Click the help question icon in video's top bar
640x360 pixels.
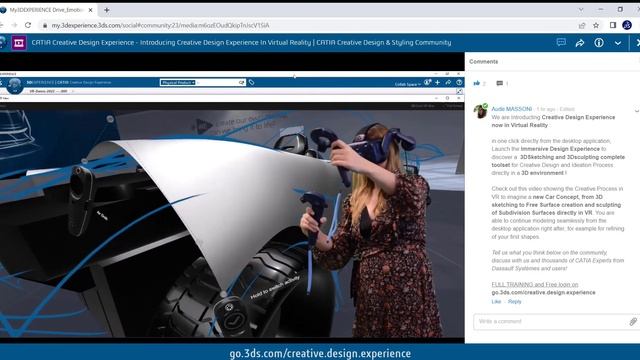pyautogui.click(x=459, y=82)
